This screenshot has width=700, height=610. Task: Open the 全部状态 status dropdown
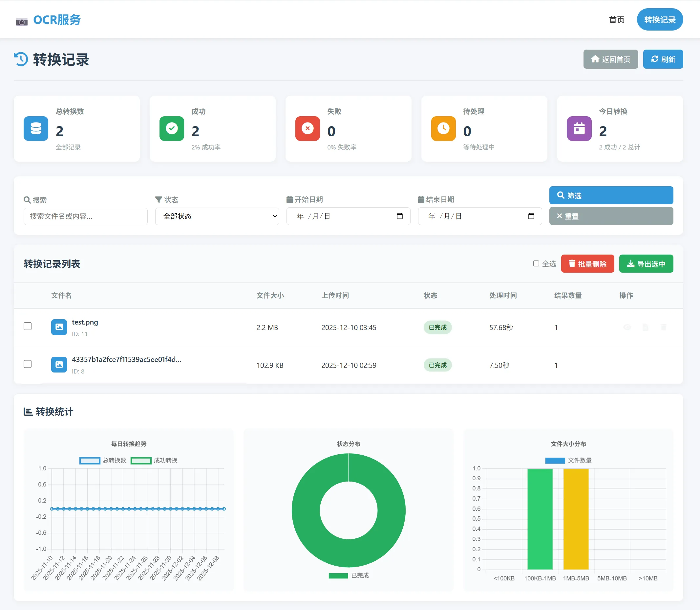pyautogui.click(x=217, y=216)
